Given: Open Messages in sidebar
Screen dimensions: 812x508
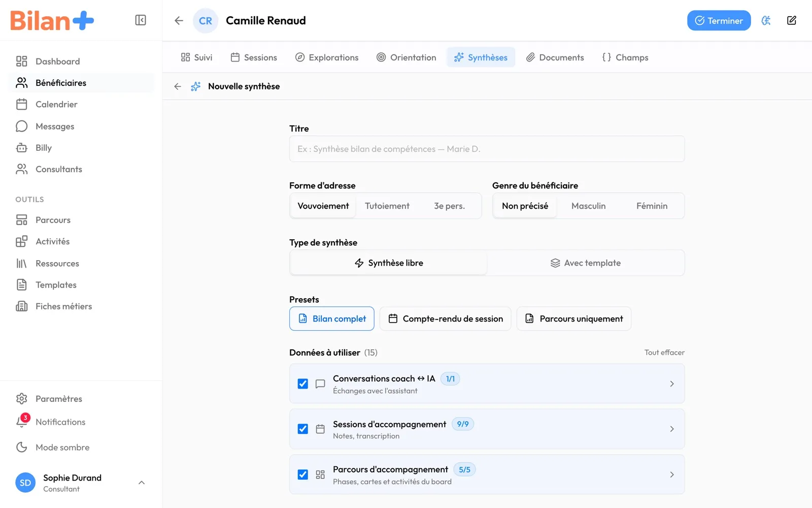Looking at the screenshot, I should tap(81, 126).
